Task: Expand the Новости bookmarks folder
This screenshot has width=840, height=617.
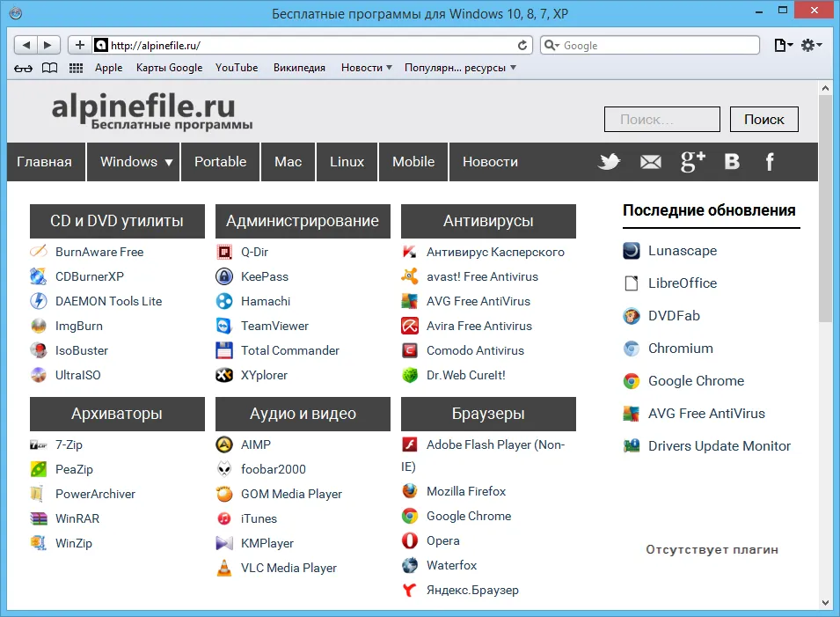Action: coord(367,68)
